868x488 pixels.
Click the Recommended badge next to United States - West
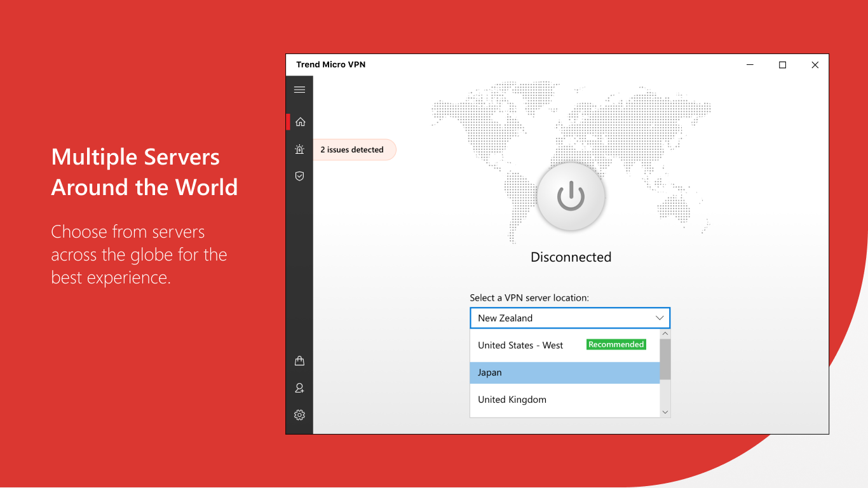(615, 344)
